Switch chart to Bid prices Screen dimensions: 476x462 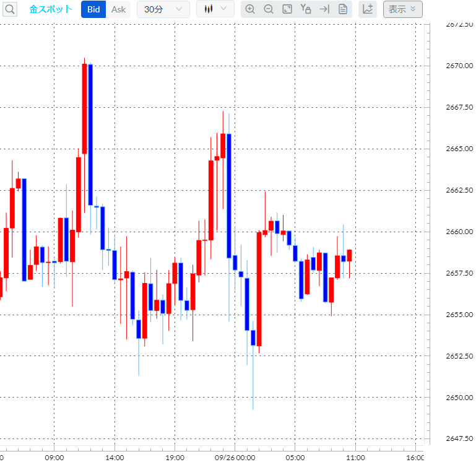pyautogui.click(x=93, y=9)
